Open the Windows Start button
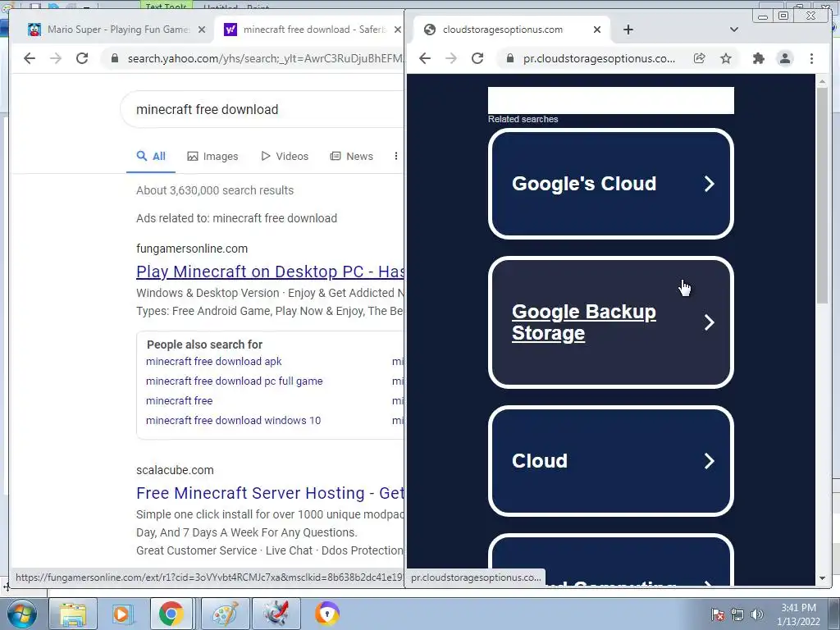This screenshot has width=840, height=630. coord(21,614)
